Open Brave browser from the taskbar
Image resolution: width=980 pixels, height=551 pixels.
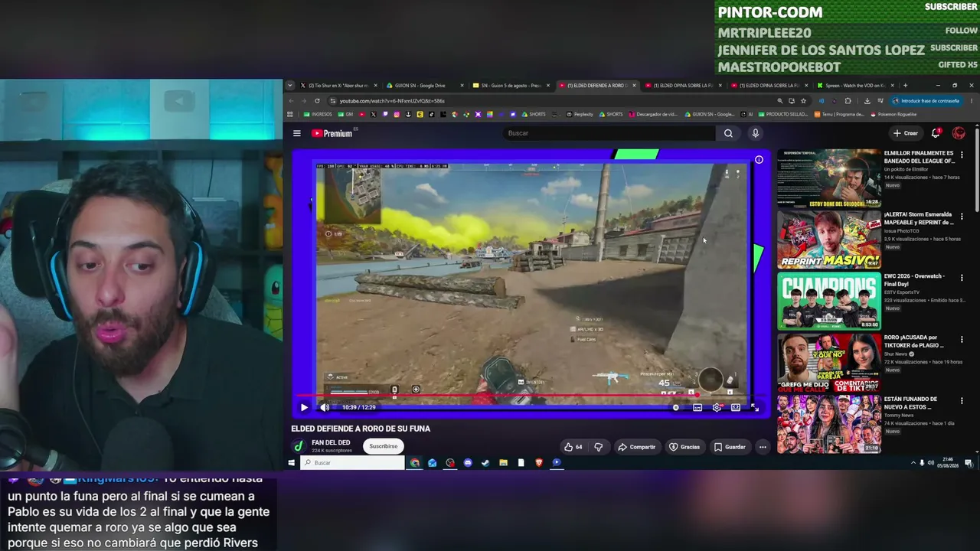tap(539, 463)
